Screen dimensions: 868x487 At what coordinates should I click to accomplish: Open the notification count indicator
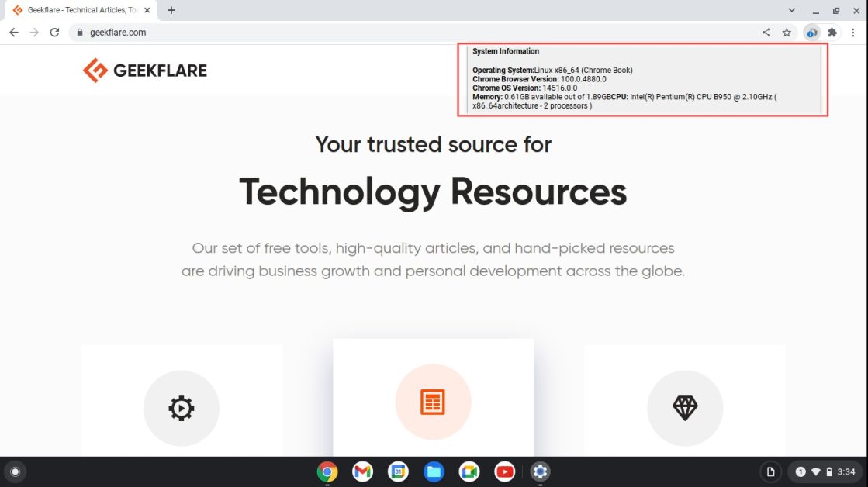click(801, 472)
